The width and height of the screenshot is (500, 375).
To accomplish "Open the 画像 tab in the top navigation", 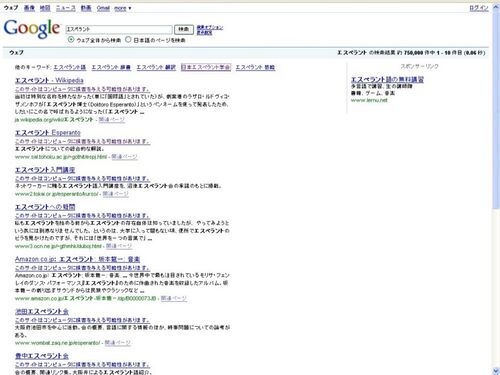I will [29, 8].
